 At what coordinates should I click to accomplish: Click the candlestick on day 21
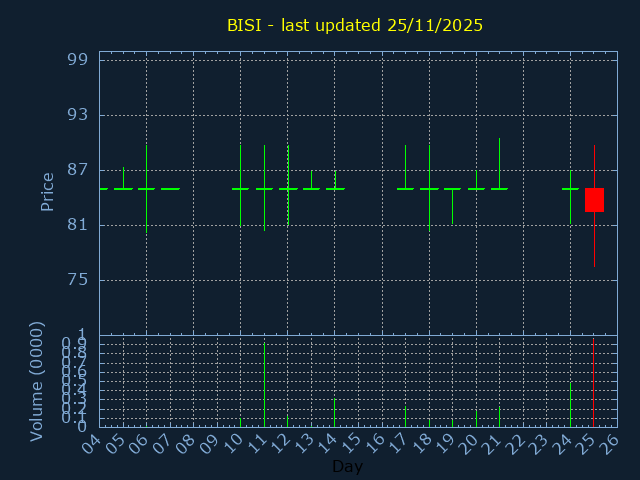(499, 187)
